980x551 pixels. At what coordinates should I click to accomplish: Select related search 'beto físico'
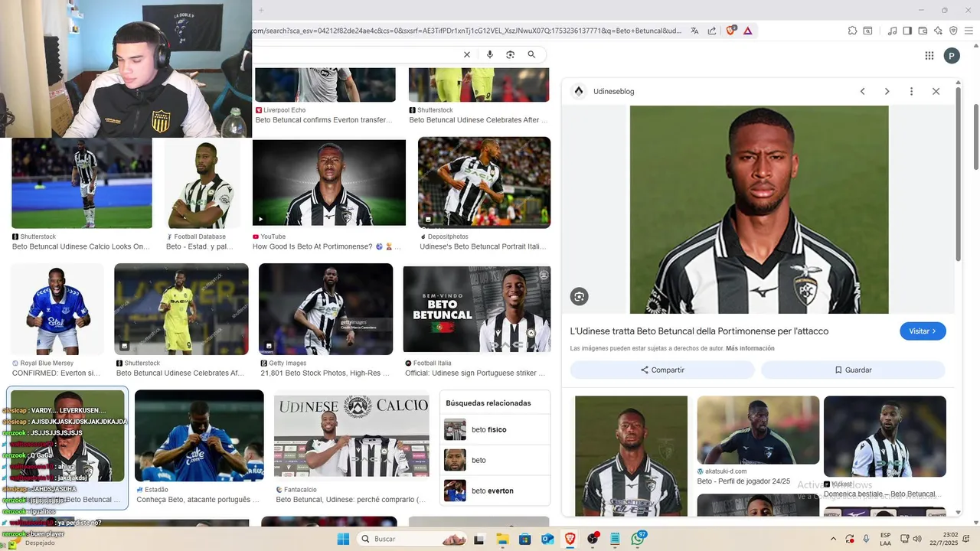coord(495,429)
